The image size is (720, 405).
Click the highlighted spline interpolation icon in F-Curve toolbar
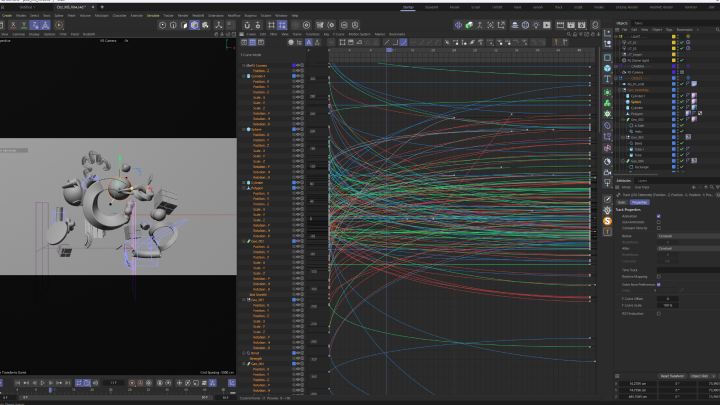pyautogui.click(x=403, y=42)
